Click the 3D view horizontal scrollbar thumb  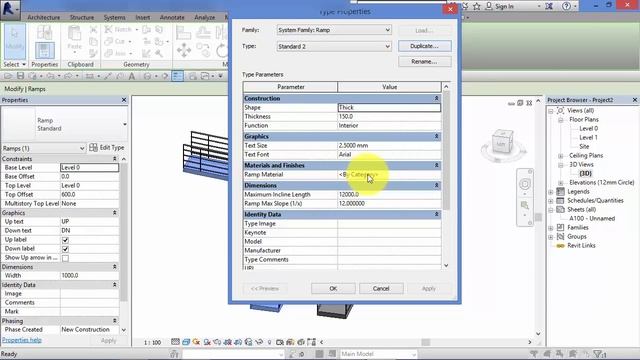(426, 342)
